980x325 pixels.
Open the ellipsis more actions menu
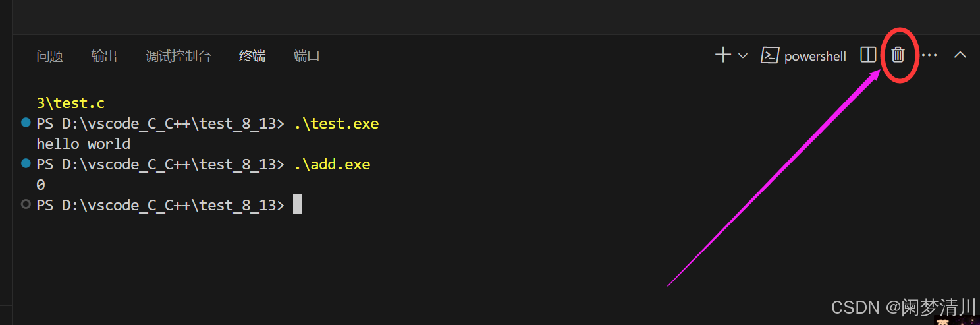pyautogui.click(x=929, y=55)
